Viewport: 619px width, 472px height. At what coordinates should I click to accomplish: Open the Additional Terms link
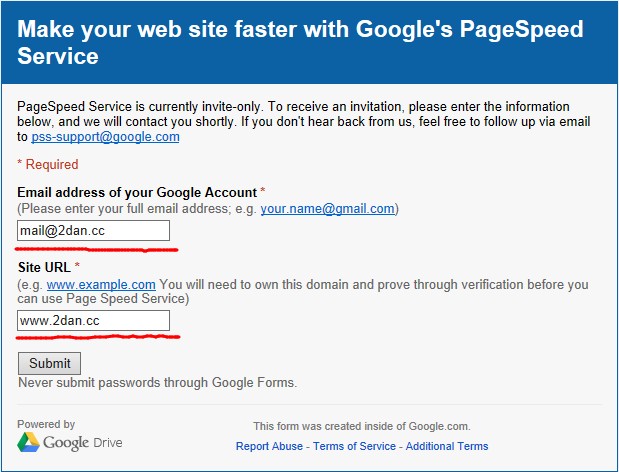(x=447, y=446)
